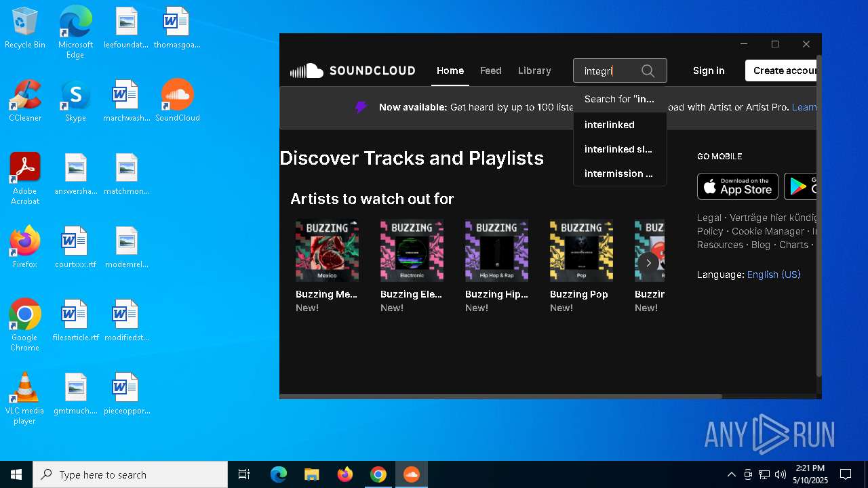Select the SoundCloud desktop shortcut
Viewport: 868px width, 488px height.
coord(178,101)
